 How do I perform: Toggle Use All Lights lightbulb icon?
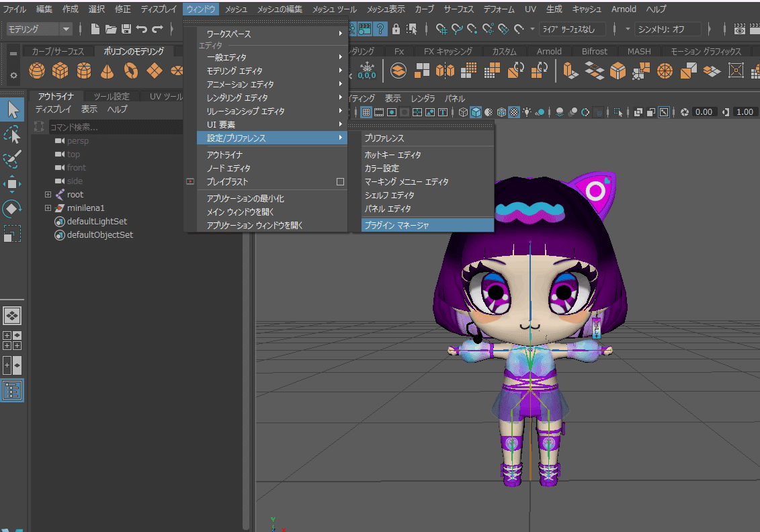point(527,112)
